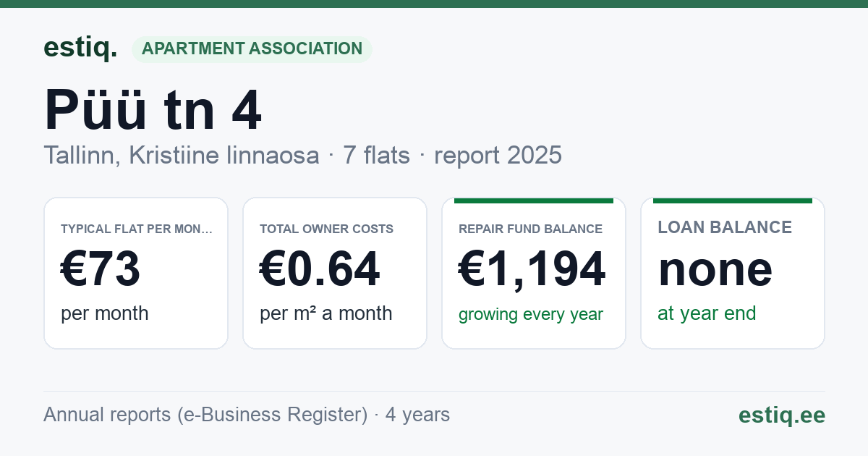This screenshot has height=456, width=868.
Task: Click the estiq. logo
Action: click(80, 48)
